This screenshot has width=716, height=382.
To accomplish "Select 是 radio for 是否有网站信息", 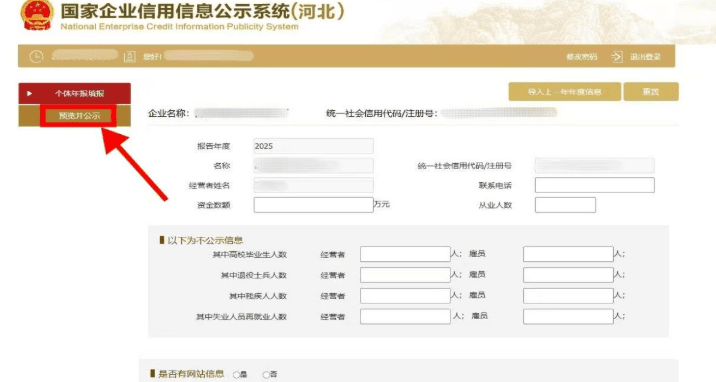I will (236, 375).
